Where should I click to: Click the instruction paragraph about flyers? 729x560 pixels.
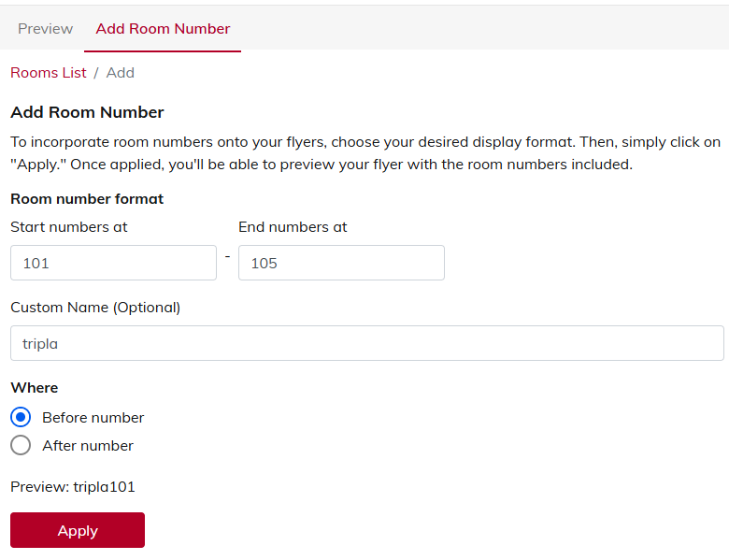tap(364, 153)
